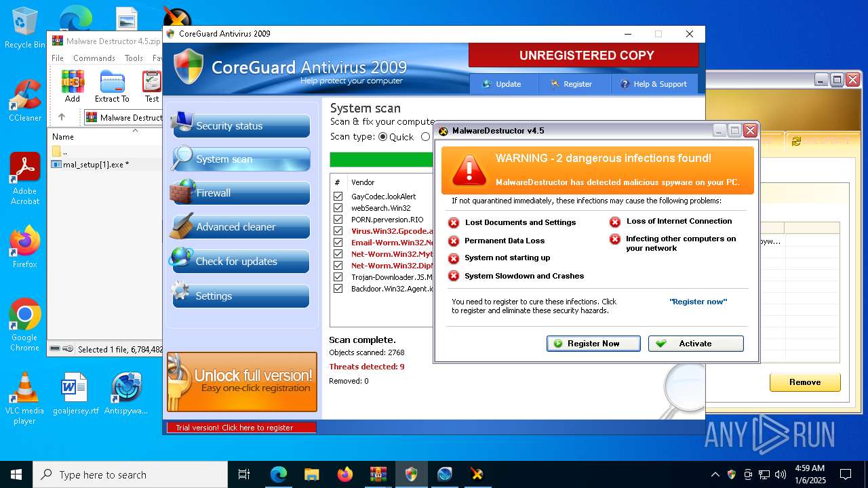
Task: Click the scan progress bar
Action: point(382,159)
